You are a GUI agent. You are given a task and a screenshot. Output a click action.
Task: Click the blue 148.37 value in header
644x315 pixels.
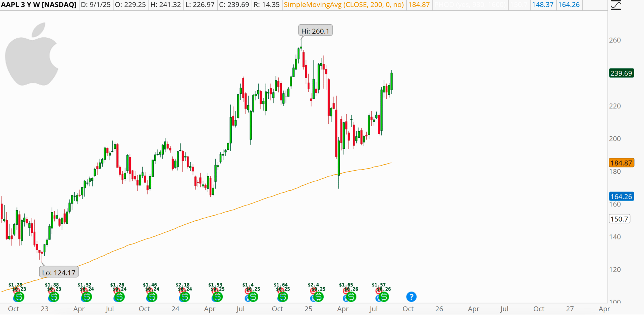click(x=543, y=5)
